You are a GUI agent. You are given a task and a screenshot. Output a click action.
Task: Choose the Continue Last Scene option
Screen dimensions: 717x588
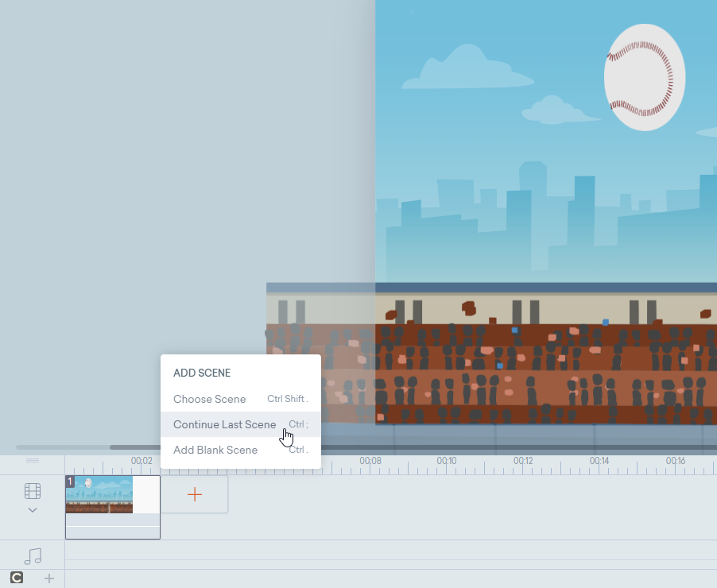pos(225,424)
